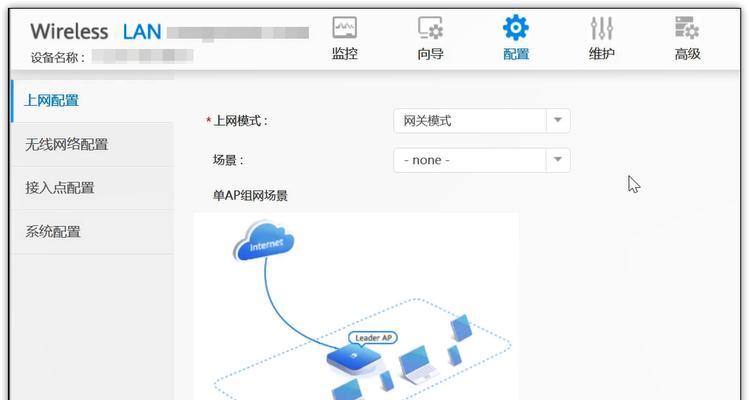
Task: Open the 监控 monitor icon
Action: tap(344, 28)
